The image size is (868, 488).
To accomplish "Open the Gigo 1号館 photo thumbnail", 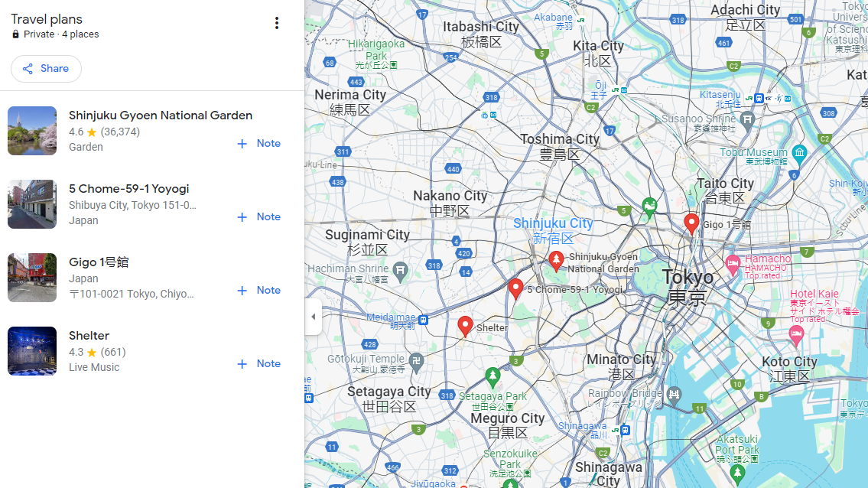I will pos(32,278).
